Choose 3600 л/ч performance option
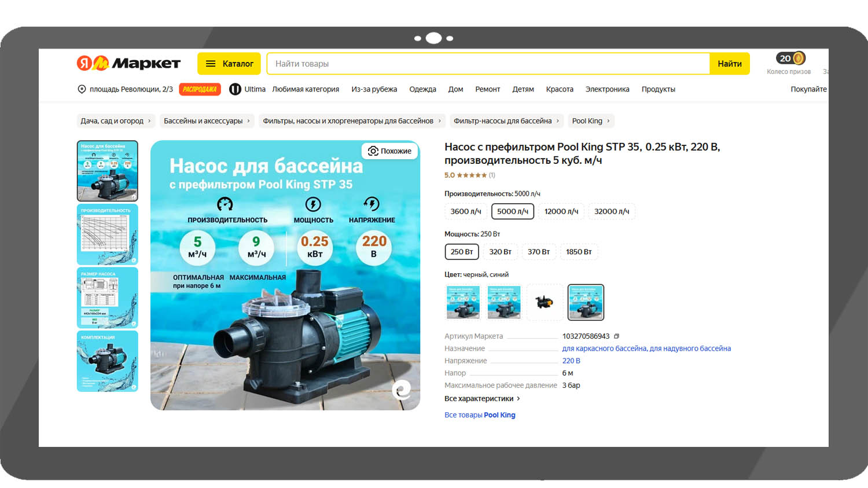 coord(466,211)
